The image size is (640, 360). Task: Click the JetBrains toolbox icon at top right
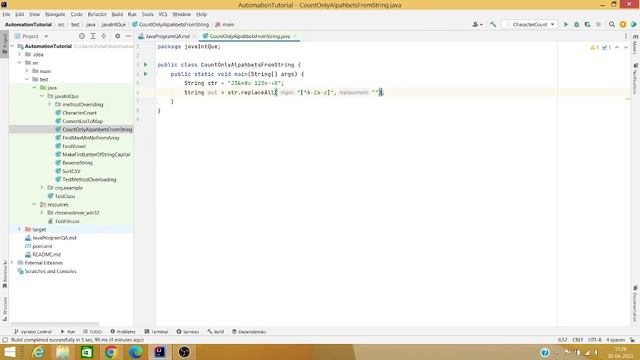tap(633, 24)
